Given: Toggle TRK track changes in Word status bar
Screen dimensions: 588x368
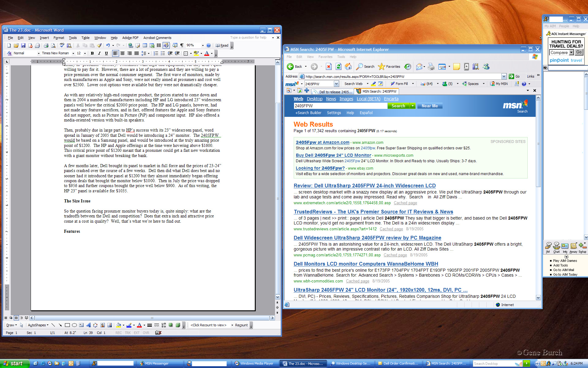Looking at the screenshot, I should tap(128, 333).
